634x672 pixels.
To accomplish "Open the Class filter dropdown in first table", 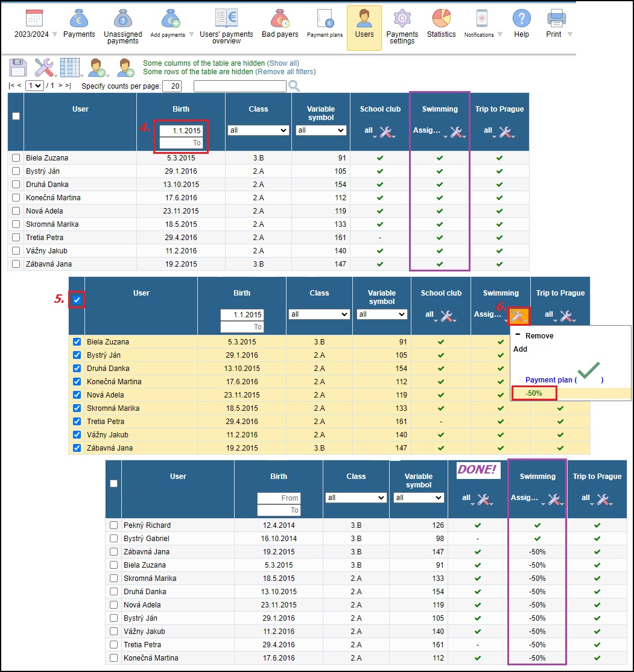I will [x=258, y=130].
